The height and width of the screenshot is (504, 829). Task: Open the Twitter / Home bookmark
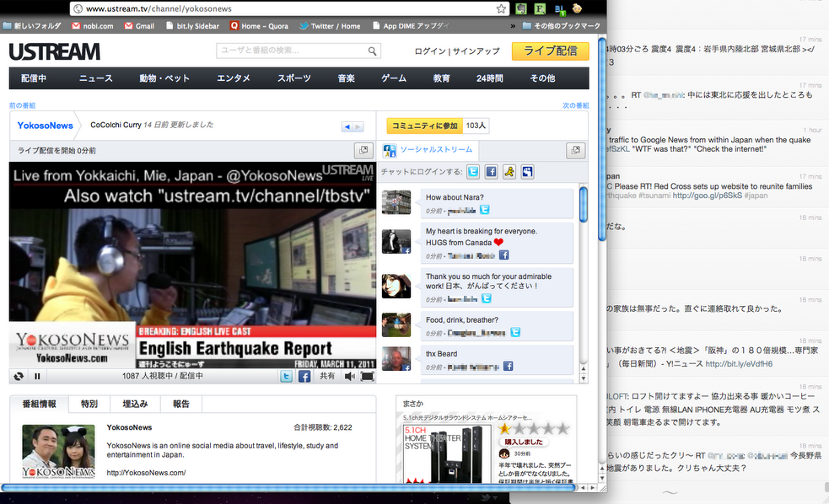pos(330,26)
